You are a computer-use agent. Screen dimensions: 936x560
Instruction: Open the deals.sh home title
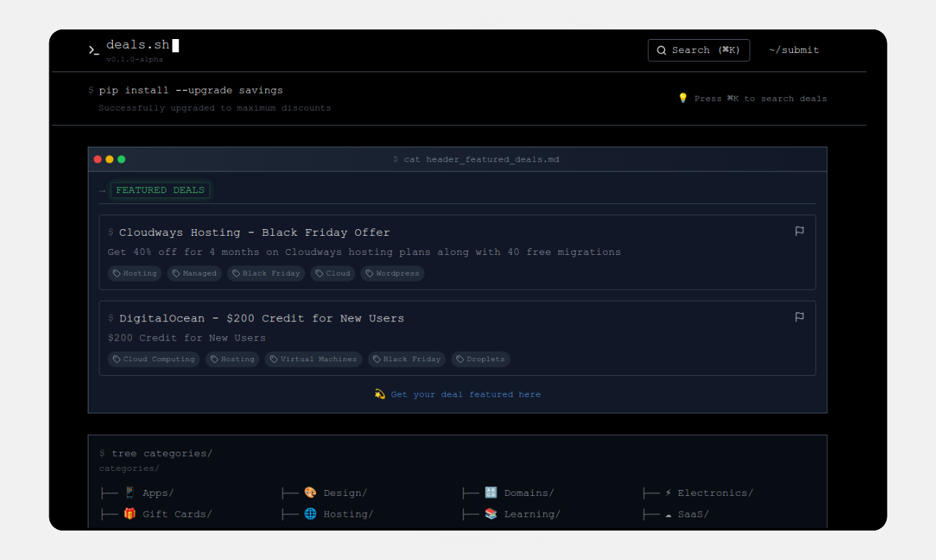(x=138, y=45)
